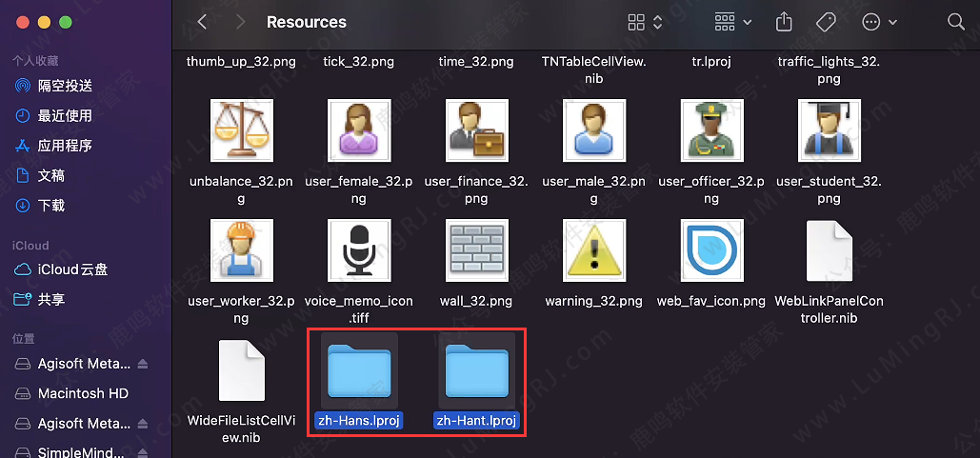Eject the first Agisoft Meta volume
Screen dimensions: 980x458
(143, 364)
